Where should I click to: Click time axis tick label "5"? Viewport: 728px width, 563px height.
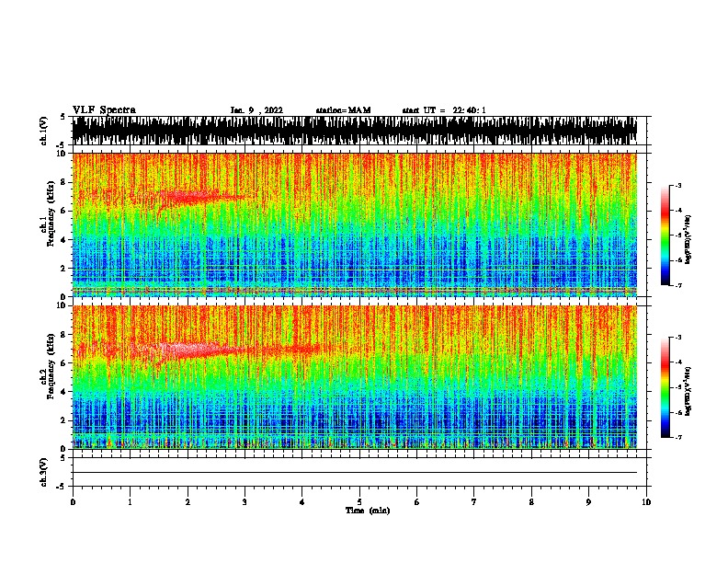pos(359,502)
